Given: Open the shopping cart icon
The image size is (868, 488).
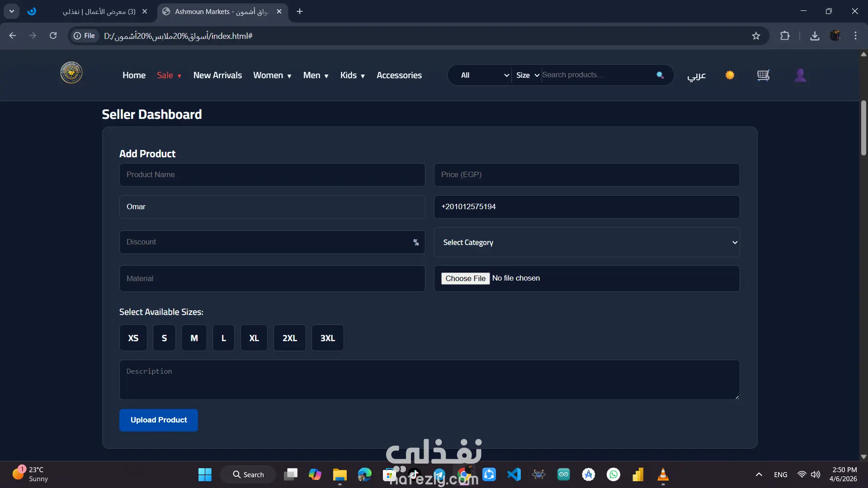Looking at the screenshot, I should point(763,75).
